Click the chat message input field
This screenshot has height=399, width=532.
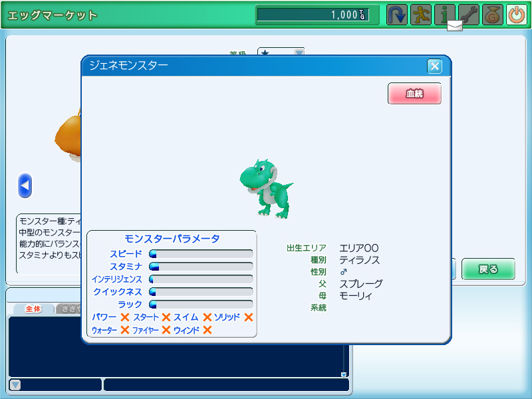tap(226, 385)
